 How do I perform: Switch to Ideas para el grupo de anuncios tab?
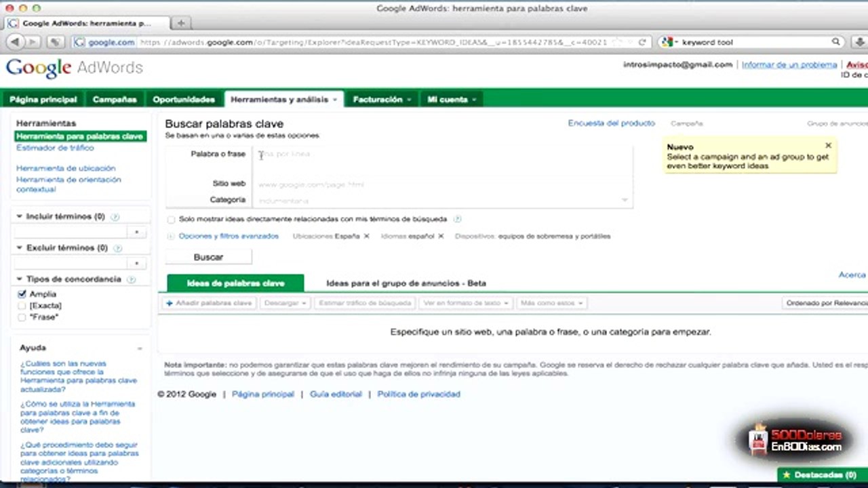tap(406, 283)
